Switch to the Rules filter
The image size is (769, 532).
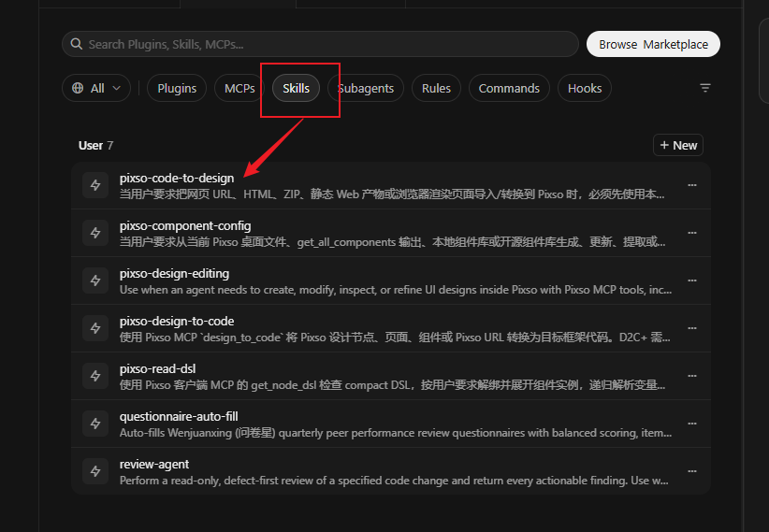click(436, 88)
